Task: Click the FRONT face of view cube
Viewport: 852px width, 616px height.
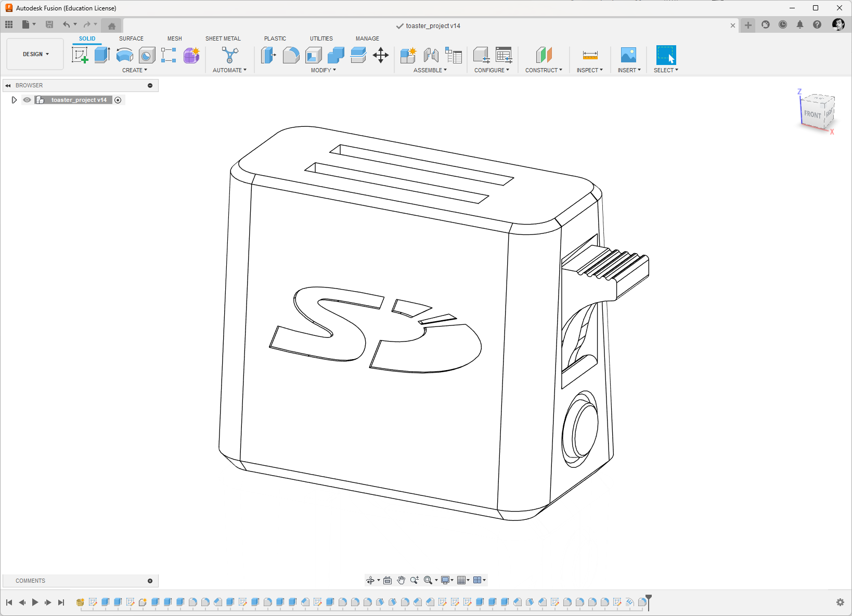Action: [812, 114]
